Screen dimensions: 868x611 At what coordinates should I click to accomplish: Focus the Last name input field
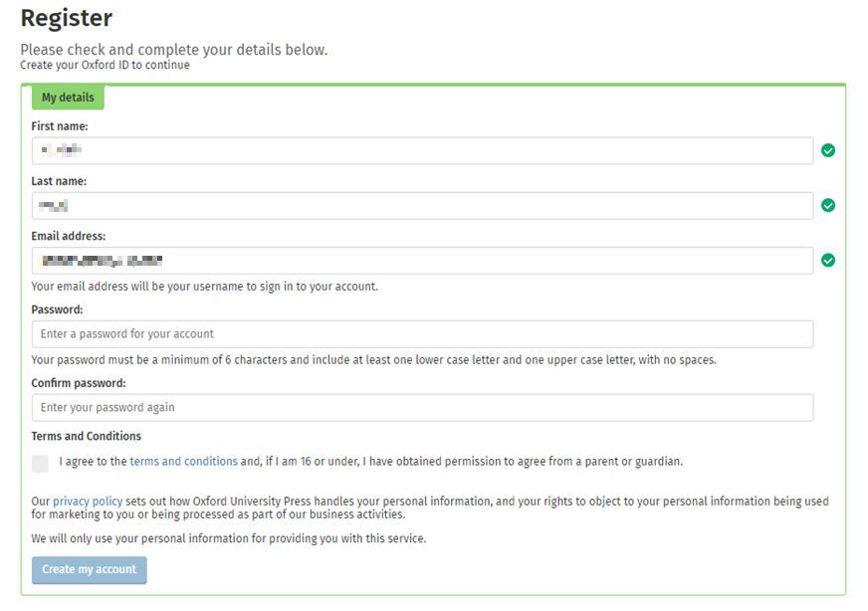coord(422,205)
